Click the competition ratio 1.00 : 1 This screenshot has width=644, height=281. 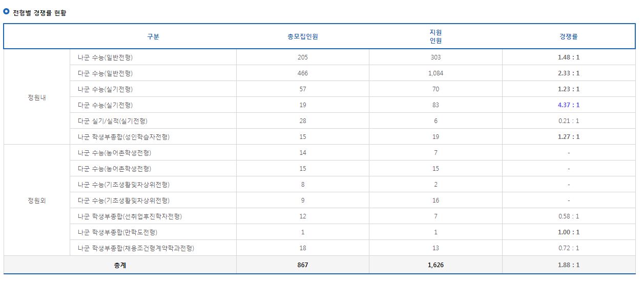569,232
